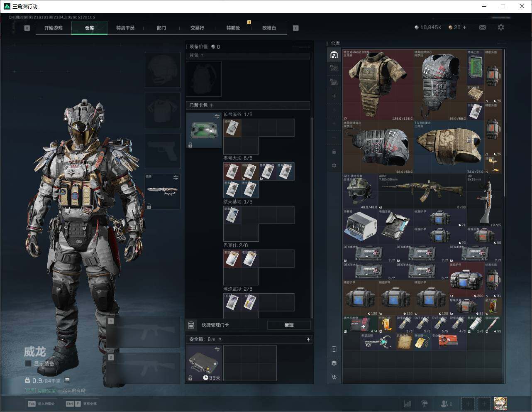Open the settings gear in top bar
The width and height of the screenshot is (532, 412).
501,27
